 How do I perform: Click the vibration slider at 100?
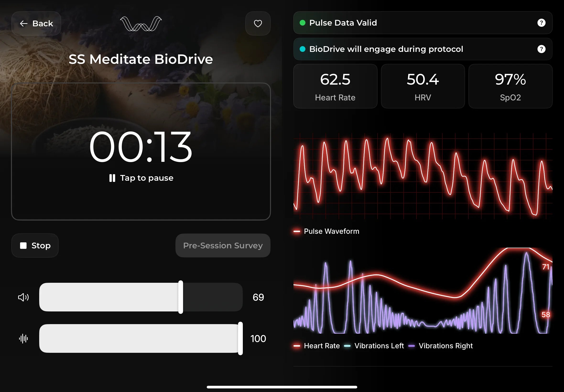(240, 338)
